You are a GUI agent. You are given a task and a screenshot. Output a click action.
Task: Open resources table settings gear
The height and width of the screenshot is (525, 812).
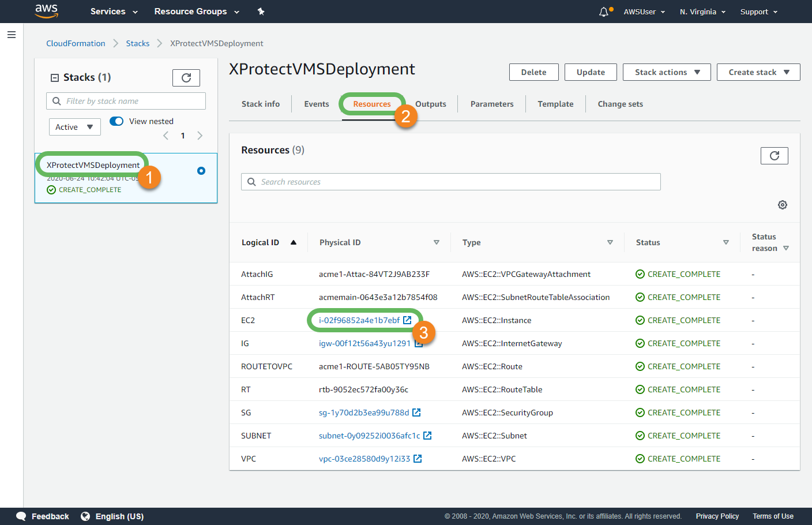pos(782,205)
